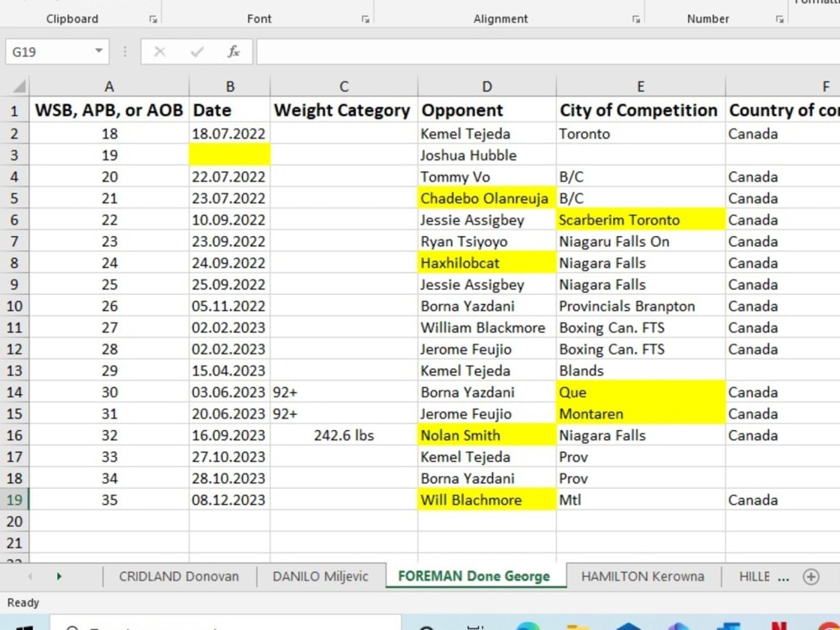The image size is (840, 630).
Task: Click the Insert Function fx icon
Action: tap(234, 51)
